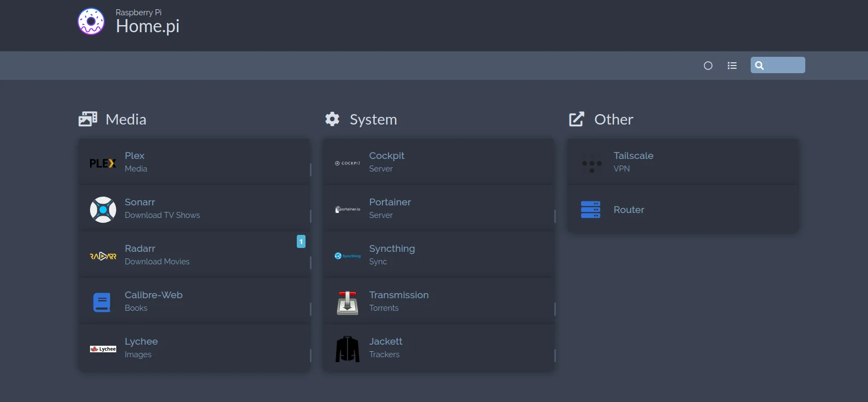The width and height of the screenshot is (868, 402).
Task: Click the Jackett jacket icon
Action: (x=347, y=349)
